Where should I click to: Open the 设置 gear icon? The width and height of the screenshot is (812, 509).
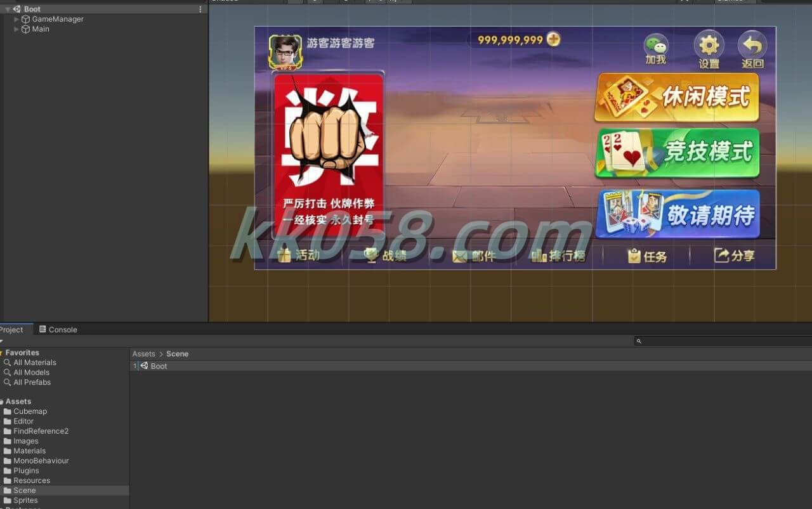709,49
